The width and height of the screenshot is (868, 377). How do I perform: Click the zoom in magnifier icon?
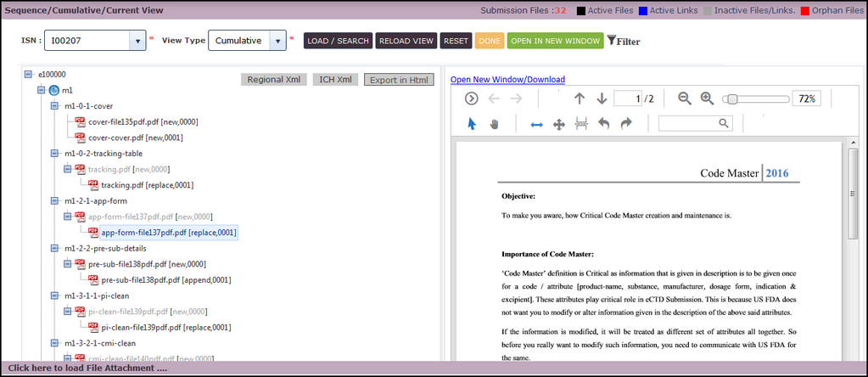click(x=707, y=98)
